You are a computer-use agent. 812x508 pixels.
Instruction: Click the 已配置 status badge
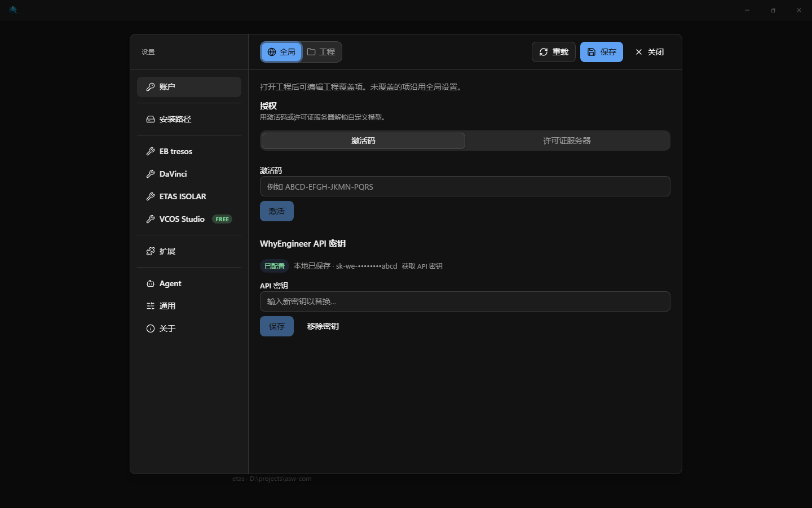coord(275,266)
